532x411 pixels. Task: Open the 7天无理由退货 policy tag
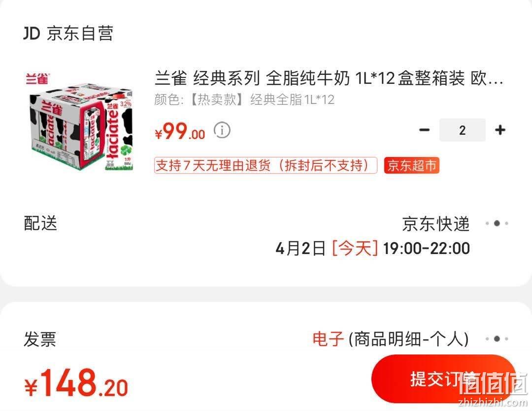[x=266, y=165]
